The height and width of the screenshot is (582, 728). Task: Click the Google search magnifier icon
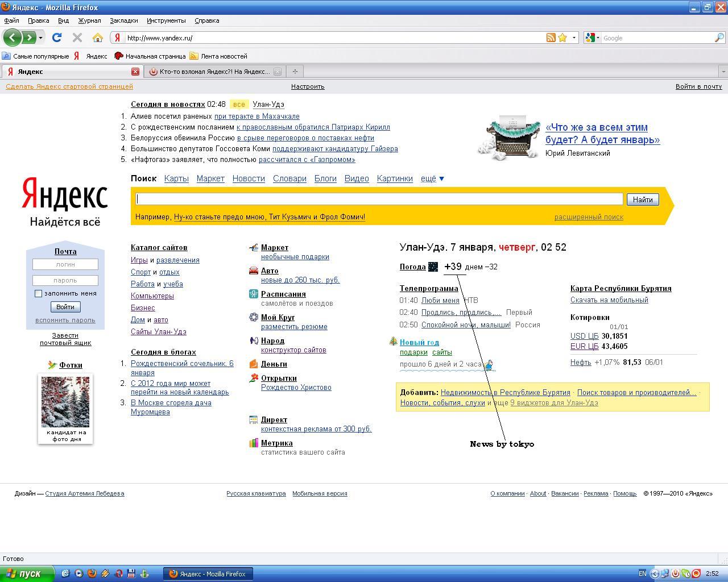(x=719, y=38)
